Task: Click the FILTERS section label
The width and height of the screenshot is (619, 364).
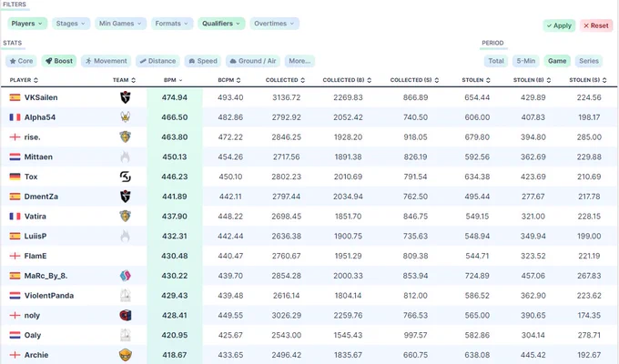Action: pyautogui.click(x=15, y=5)
